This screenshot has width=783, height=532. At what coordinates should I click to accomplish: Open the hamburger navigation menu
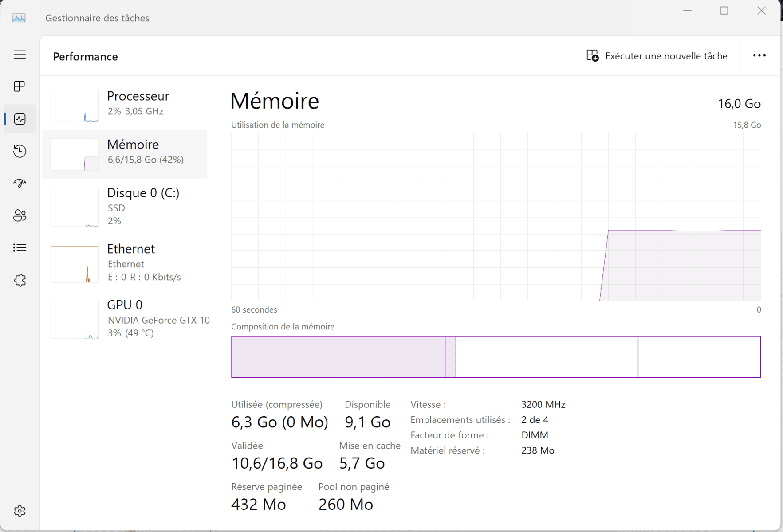20,55
